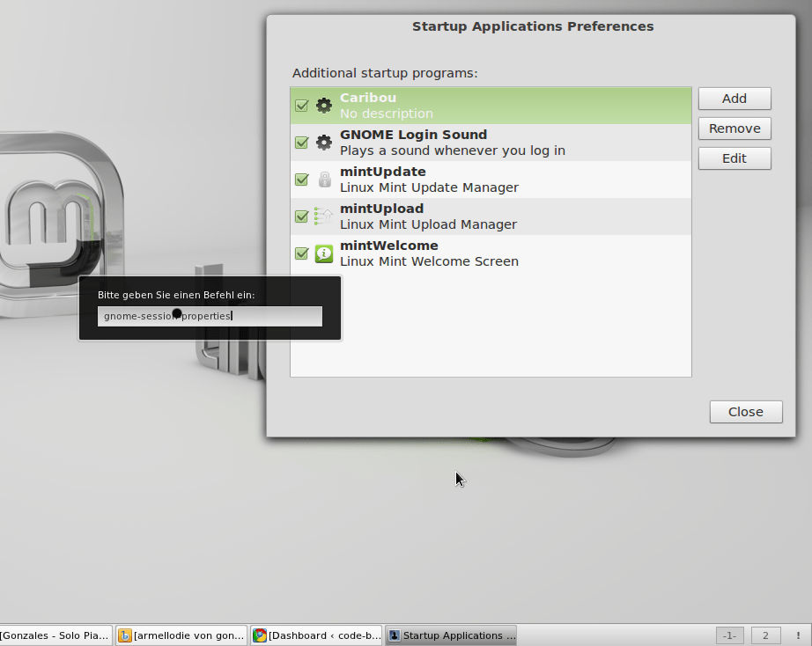This screenshot has height=646, width=812.
Task: Switch to the Gonzales - Solo Pia window
Action: pyautogui.click(x=55, y=635)
